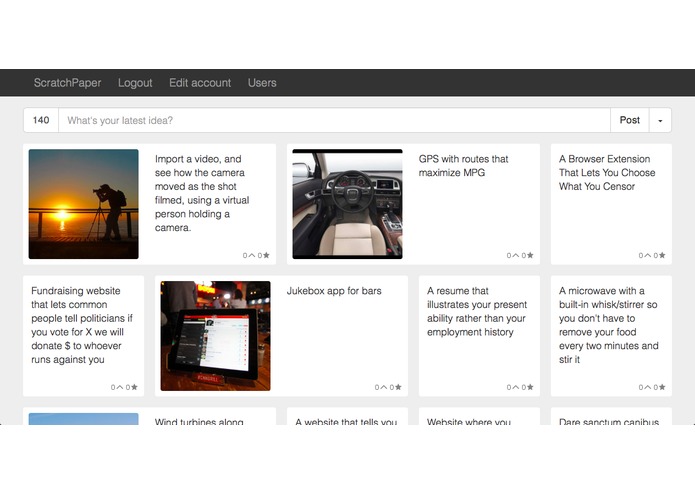The height and width of the screenshot is (494, 695).
Task: Upvote the Jukebox app for bars idea
Action: tap(383, 387)
